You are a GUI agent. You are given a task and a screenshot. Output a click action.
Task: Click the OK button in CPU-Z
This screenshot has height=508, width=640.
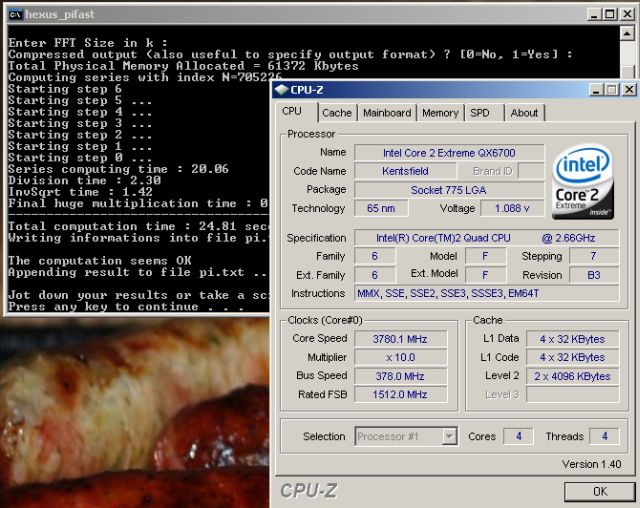[600, 491]
